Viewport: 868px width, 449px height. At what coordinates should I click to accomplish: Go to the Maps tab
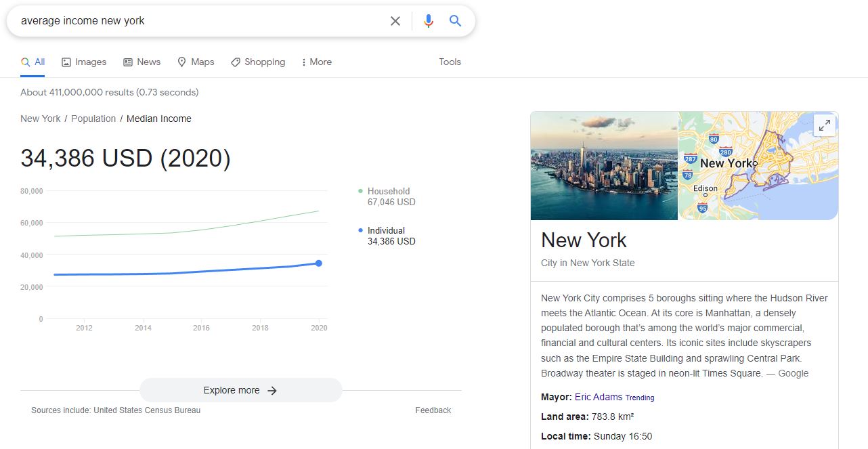point(196,62)
